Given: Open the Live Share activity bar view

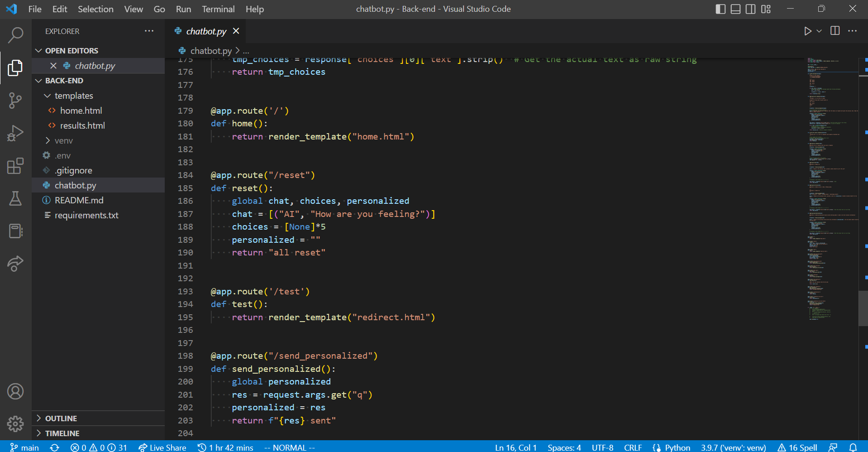Looking at the screenshot, I should (15, 264).
